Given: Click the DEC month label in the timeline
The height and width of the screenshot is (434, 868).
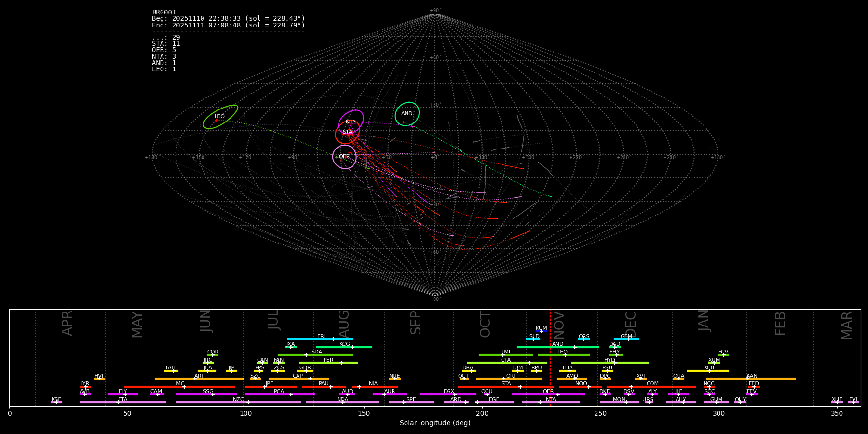Looking at the screenshot, I should coord(631,324).
